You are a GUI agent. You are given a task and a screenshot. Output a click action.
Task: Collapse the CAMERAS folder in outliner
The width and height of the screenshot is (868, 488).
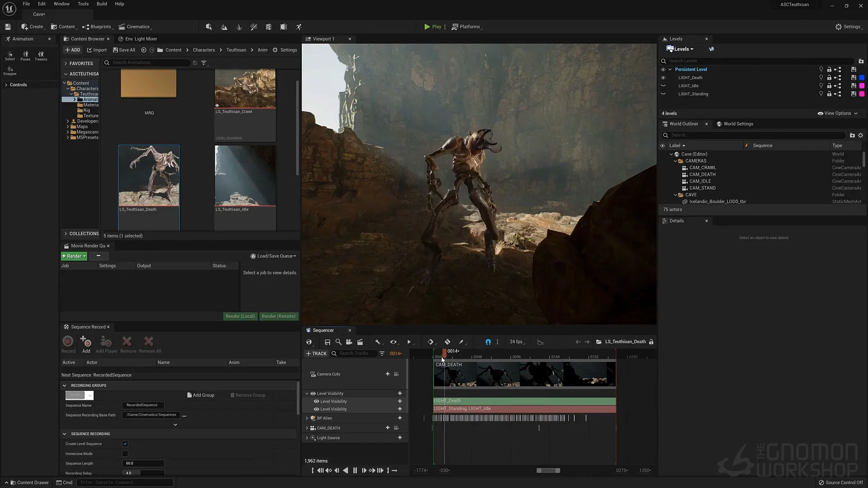point(675,161)
